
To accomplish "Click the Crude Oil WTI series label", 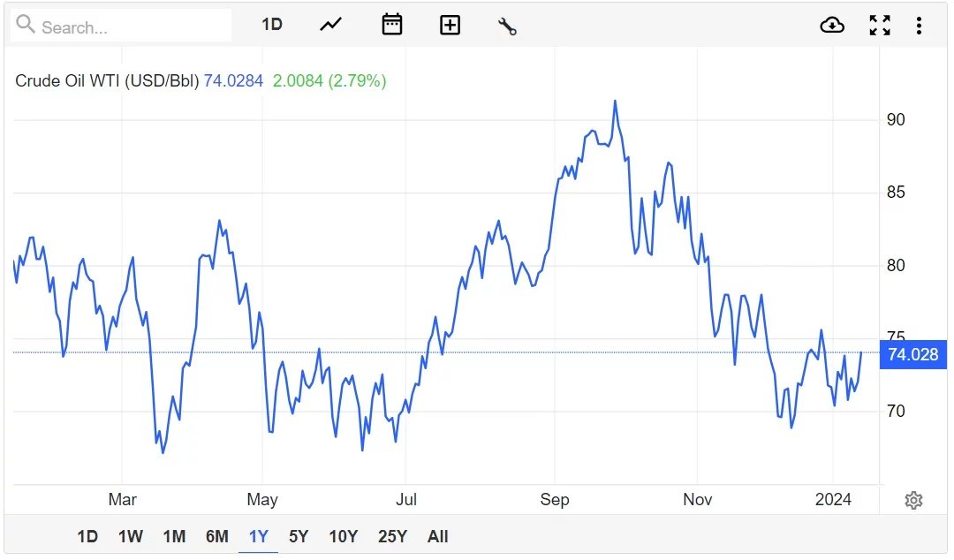I will tap(107, 81).
